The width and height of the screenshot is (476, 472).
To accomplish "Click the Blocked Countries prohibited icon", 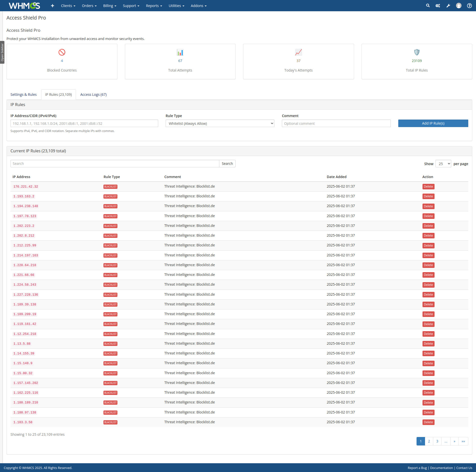I will click(62, 52).
